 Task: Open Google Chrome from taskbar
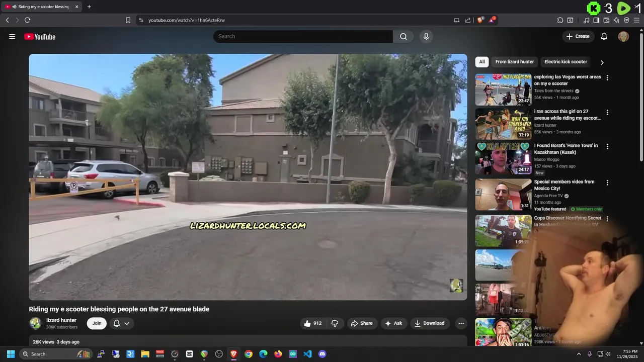click(249, 354)
